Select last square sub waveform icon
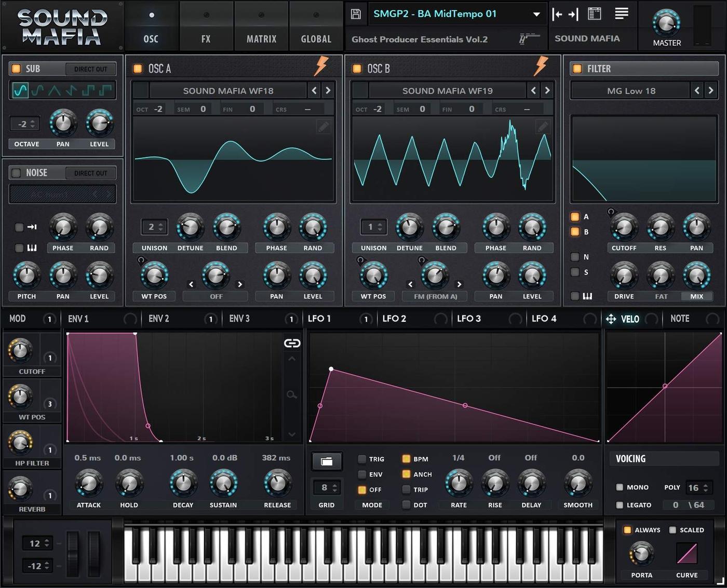Image resolution: width=727 pixels, height=588 pixels. tap(106, 90)
